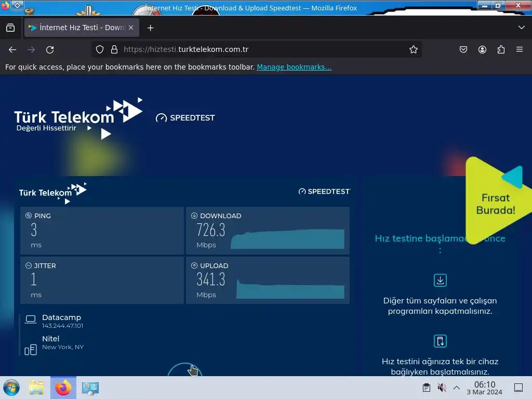Unmute via the muted speaker tray icon
This screenshot has width=532, height=399.
pyautogui.click(x=442, y=388)
